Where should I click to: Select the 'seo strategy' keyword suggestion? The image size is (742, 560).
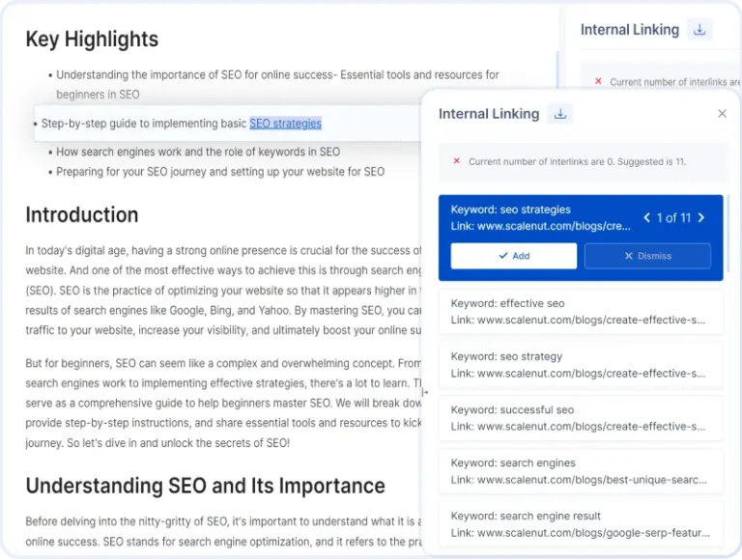[x=581, y=365]
